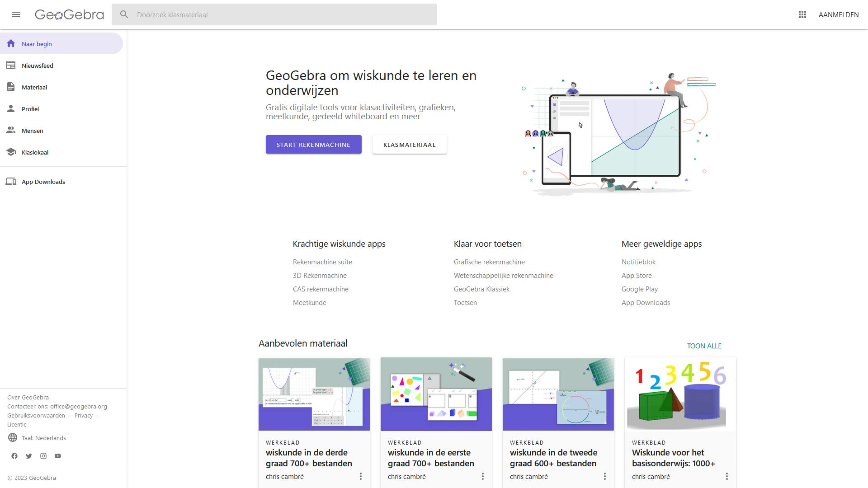Go to Mensen in the sidebar

(x=33, y=131)
